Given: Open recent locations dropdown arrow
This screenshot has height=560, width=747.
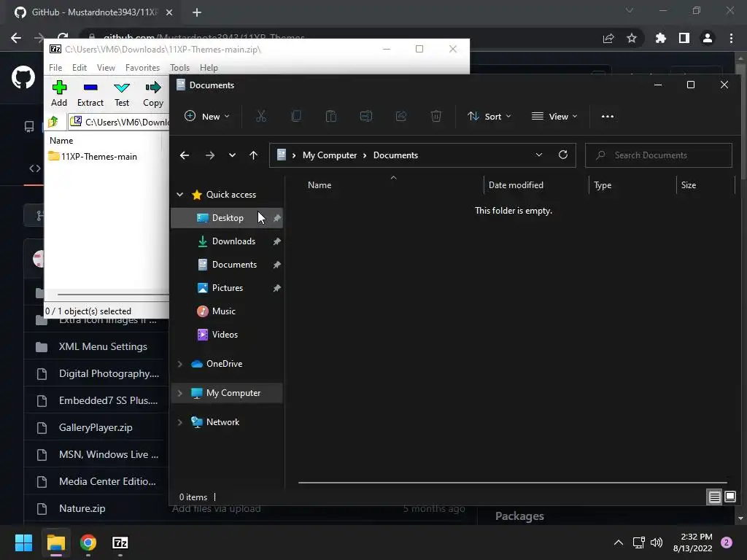Looking at the screenshot, I should pos(232,155).
